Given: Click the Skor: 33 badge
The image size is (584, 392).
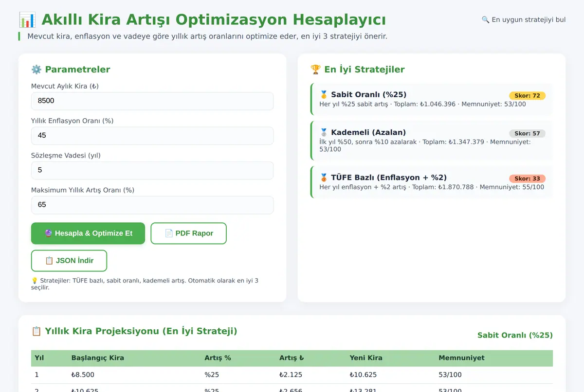Looking at the screenshot, I should [527, 178].
